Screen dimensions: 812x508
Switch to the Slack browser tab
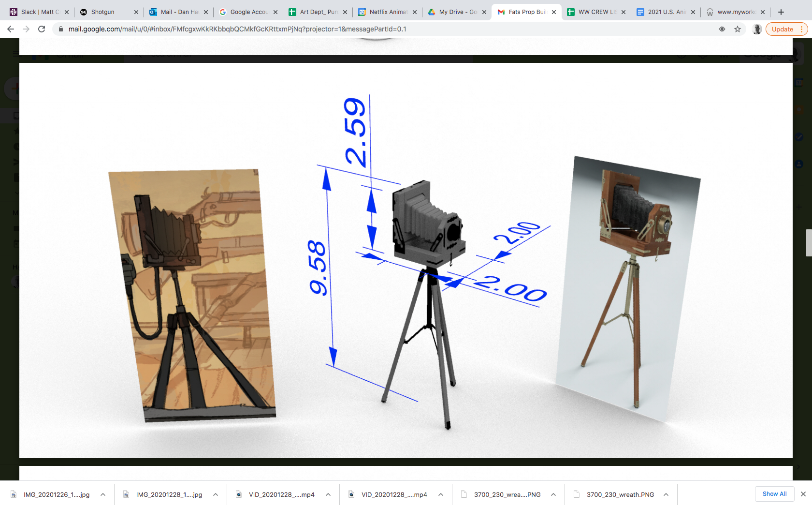coord(40,12)
